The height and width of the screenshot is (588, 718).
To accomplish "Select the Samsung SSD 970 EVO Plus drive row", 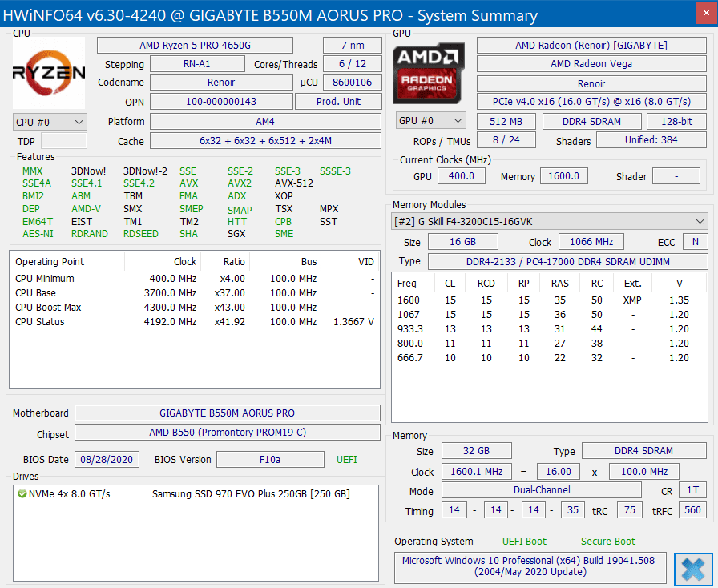I will pyautogui.click(x=196, y=494).
